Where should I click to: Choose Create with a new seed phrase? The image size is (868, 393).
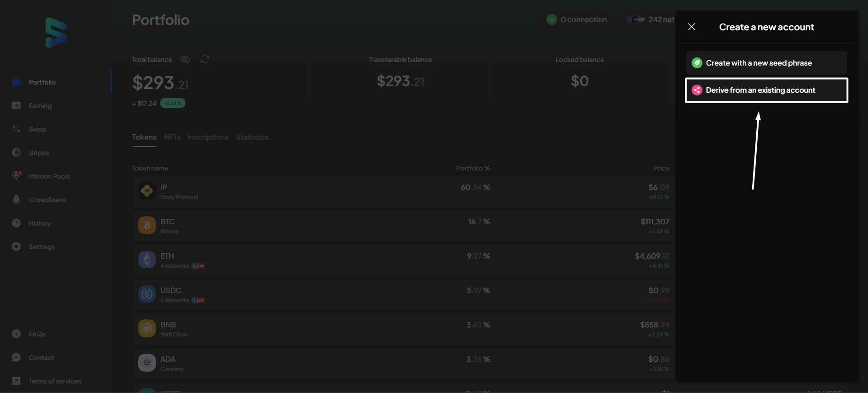(766, 63)
